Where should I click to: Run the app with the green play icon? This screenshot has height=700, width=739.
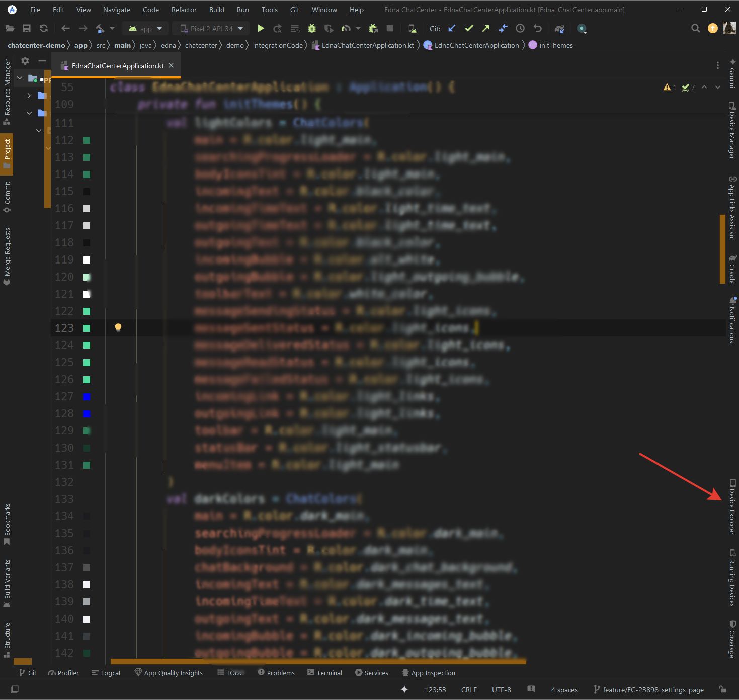(261, 28)
